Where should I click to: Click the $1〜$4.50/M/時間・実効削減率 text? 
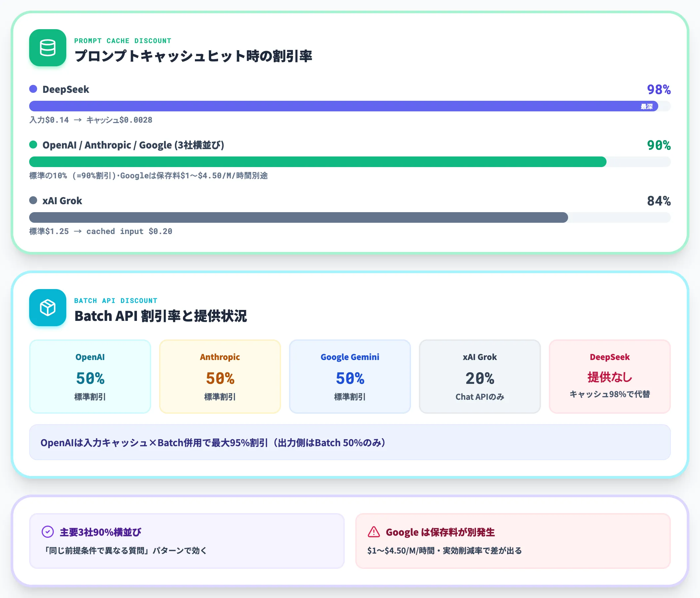(444, 551)
